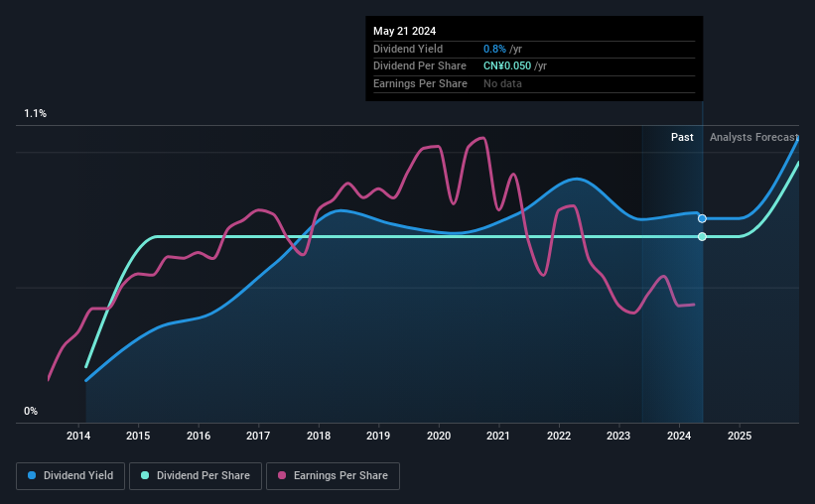Click the 'No data' earnings value

click(502, 83)
